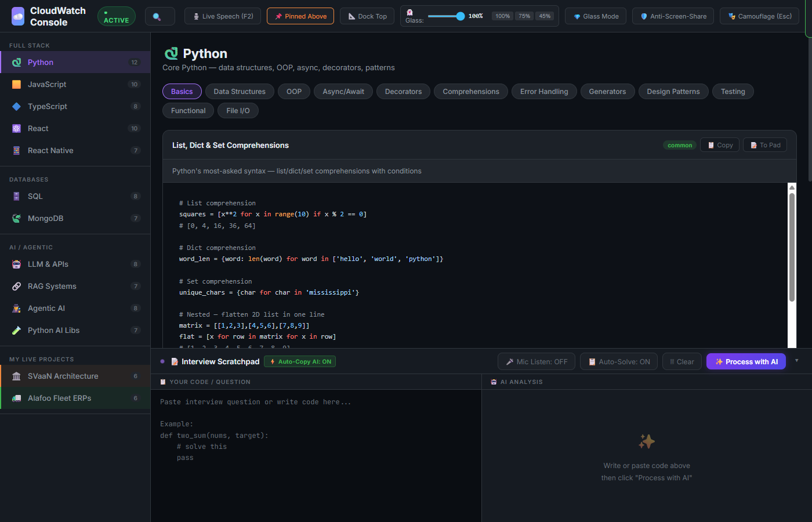The image size is (812, 522).
Task: Click the JavaScript icon in the sidebar
Action: pyautogui.click(x=17, y=85)
